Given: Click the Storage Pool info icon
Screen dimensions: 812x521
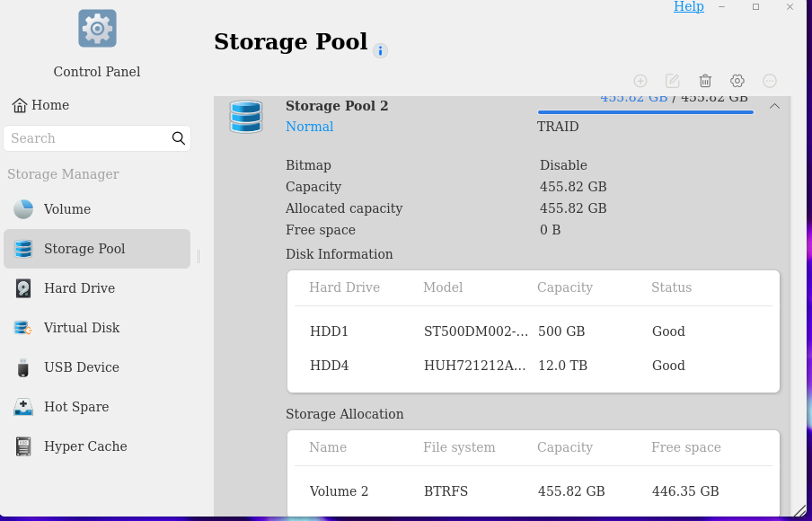Looking at the screenshot, I should (380, 51).
